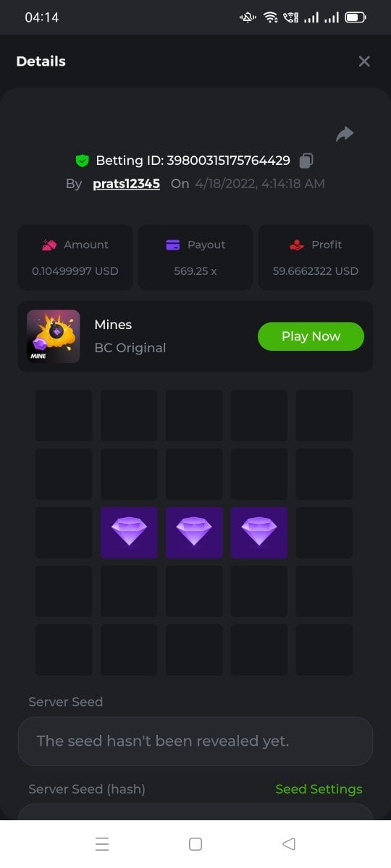Select the middle gem tile
Image resolution: width=391 pixels, height=868 pixels.
point(194,532)
